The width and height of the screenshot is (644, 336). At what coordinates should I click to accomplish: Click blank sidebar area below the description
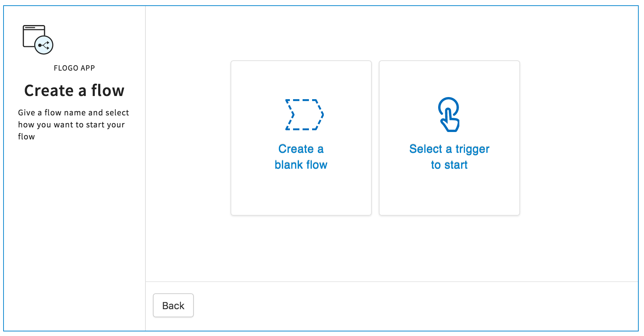pyautogui.click(x=74, y=229)
